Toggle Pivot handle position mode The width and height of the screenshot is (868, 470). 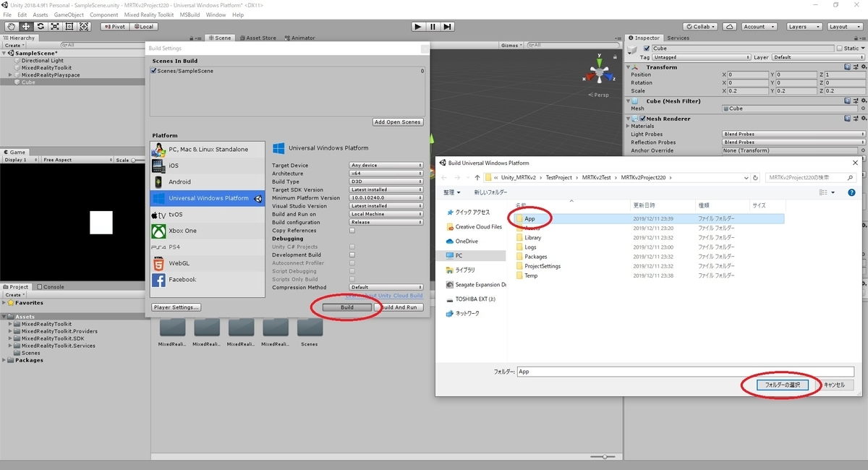pos(115,27)
